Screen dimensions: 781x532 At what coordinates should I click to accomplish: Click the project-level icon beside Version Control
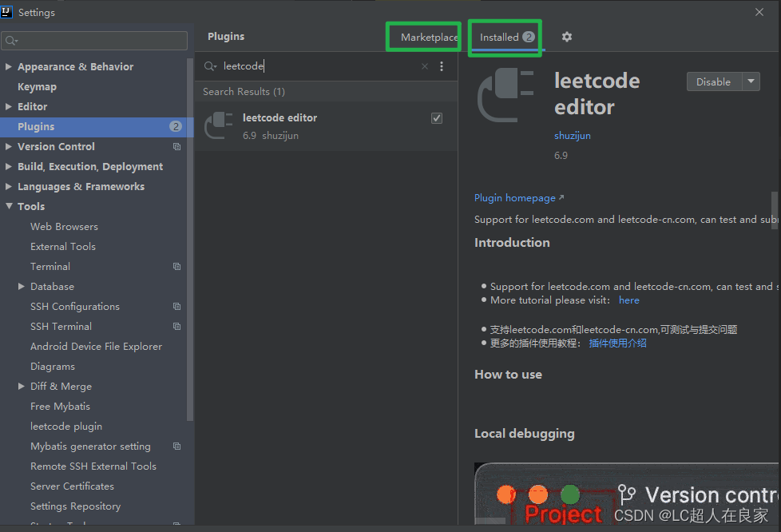coord(176,146)
